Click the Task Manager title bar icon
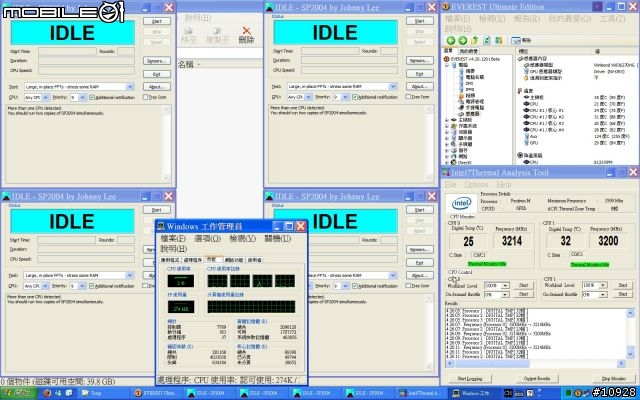 coord(161,226)
